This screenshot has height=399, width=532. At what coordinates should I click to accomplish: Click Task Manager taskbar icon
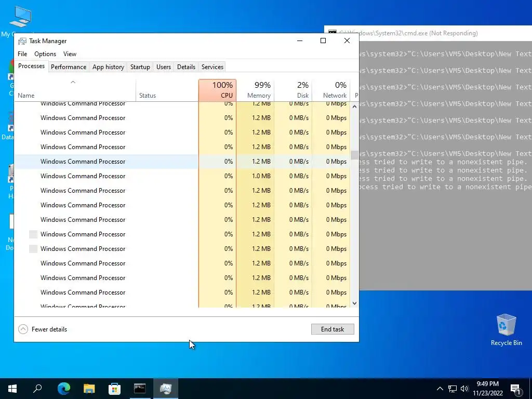[166, 389]
